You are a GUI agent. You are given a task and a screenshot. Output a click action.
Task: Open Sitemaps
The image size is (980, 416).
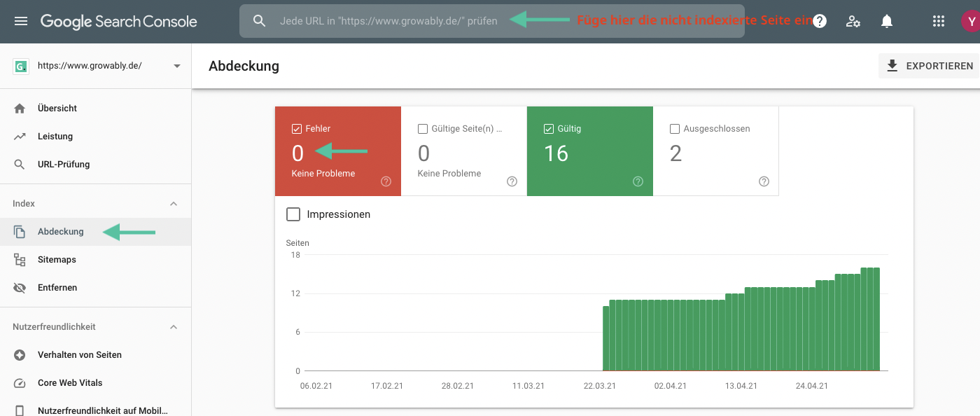(95, 260)
